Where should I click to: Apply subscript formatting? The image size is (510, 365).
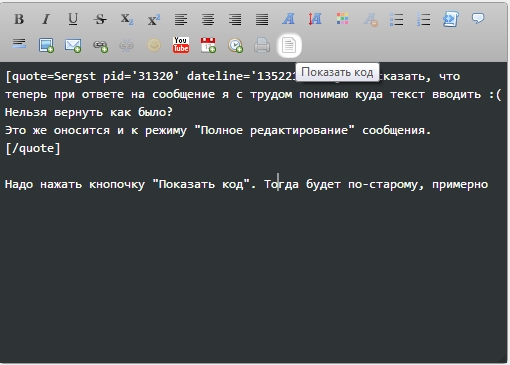127,19
